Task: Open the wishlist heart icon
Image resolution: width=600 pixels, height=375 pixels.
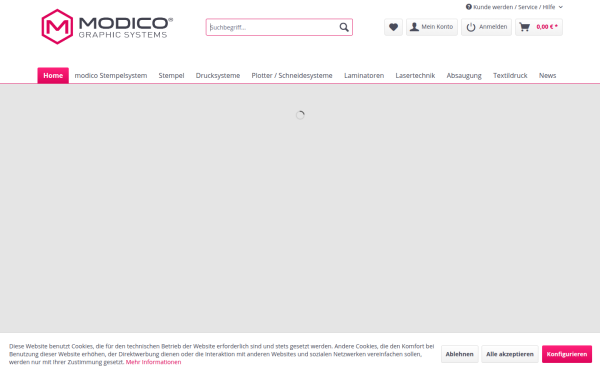Action: coord(393,27)
